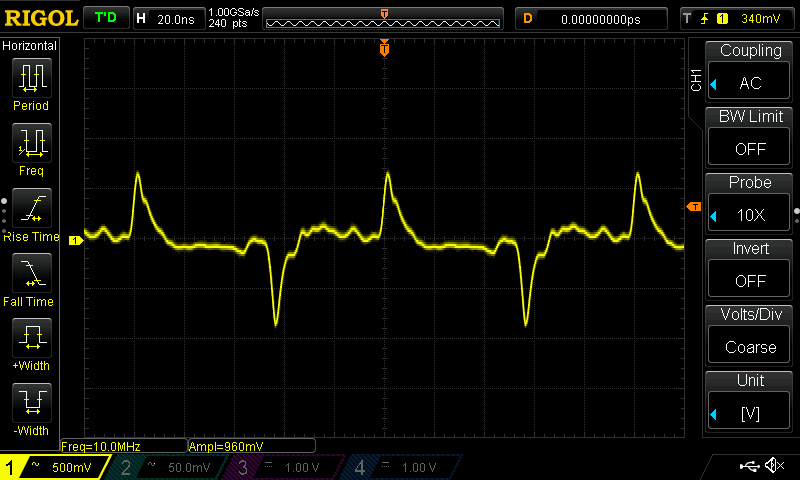Click the Probe left arrow indicator
The width and height of the screenshot is (800, 480).
(714, 216)
